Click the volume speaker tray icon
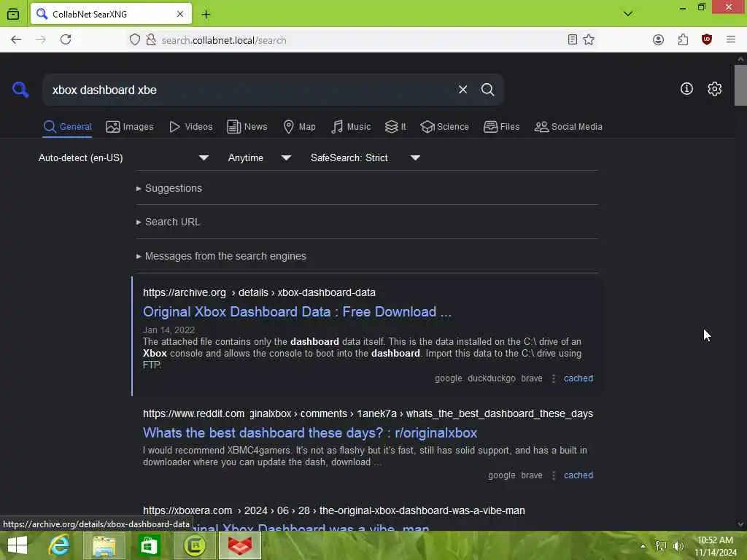 (x=678, y=546)
